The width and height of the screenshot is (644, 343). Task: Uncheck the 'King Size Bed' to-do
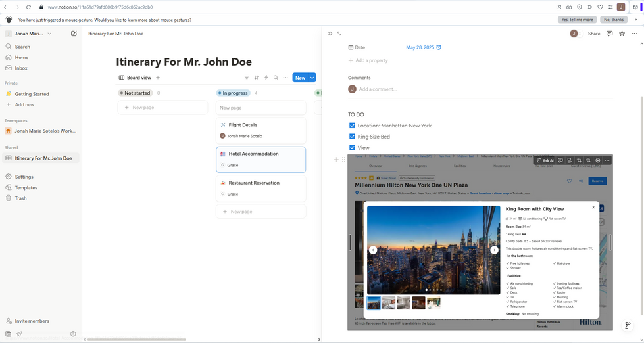(352, 137)
